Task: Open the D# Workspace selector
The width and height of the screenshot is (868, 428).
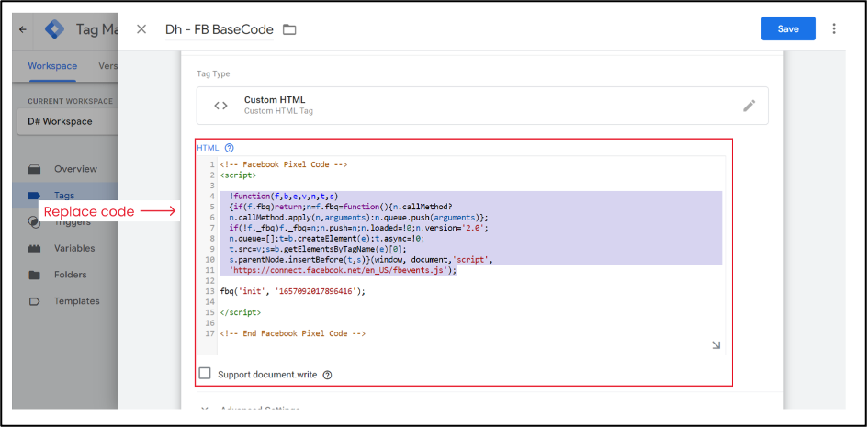Action: [x=68, y=121]
